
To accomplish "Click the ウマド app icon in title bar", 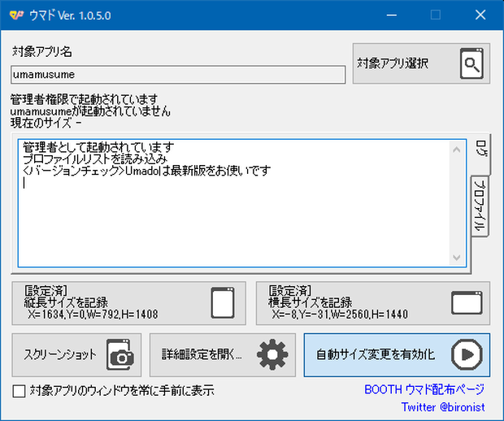I will [x=16, y=15].
